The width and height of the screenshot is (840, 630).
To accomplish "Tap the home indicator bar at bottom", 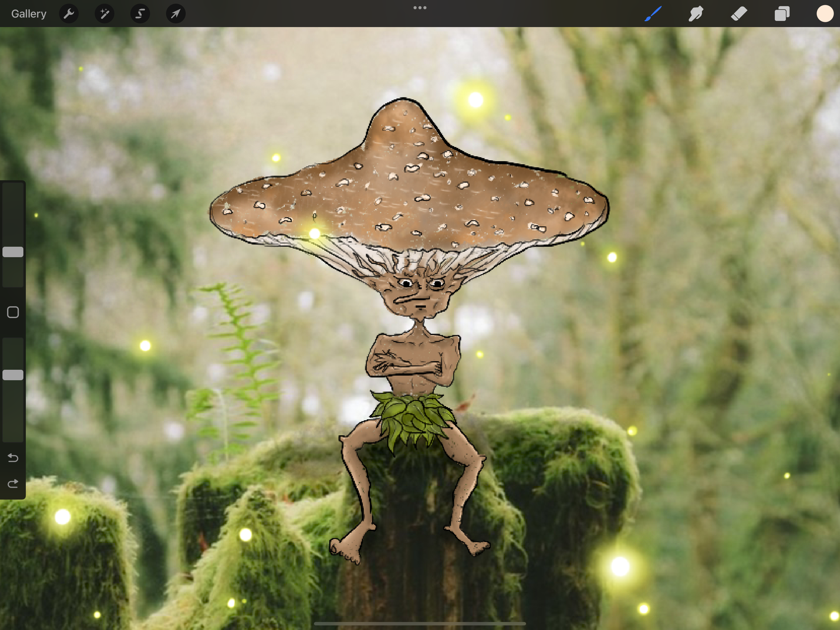I will 420,624.
